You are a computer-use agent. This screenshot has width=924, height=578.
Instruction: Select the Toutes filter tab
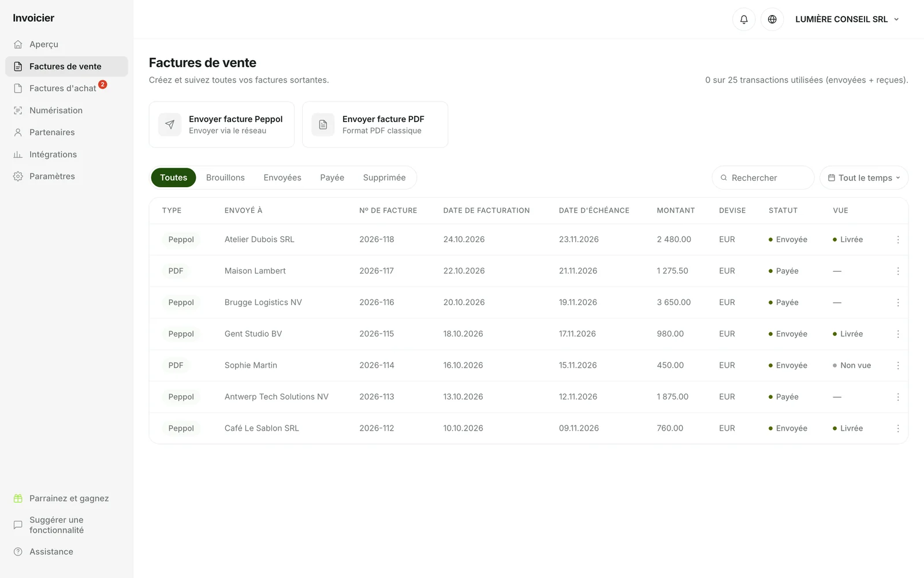click(174, 177)
